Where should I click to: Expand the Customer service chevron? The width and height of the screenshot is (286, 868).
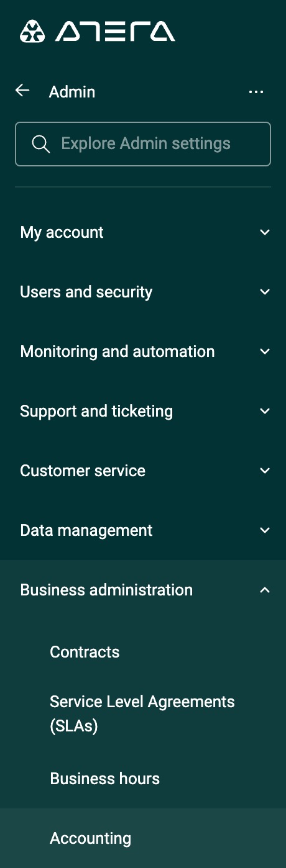click(x=265, y=471)
